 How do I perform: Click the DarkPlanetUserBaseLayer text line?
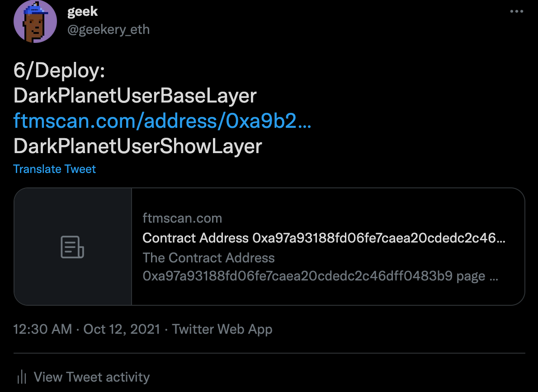pyautogui.click(x=135, y=96)
